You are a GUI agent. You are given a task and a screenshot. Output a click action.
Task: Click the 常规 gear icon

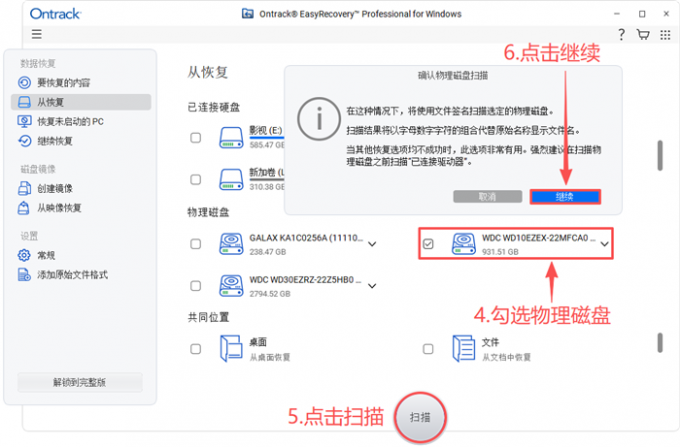click(x=24, y=255)
